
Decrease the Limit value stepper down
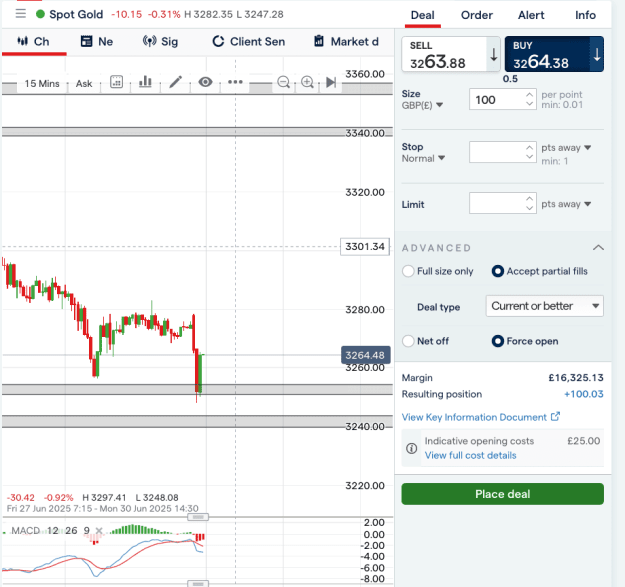point(529,207)
